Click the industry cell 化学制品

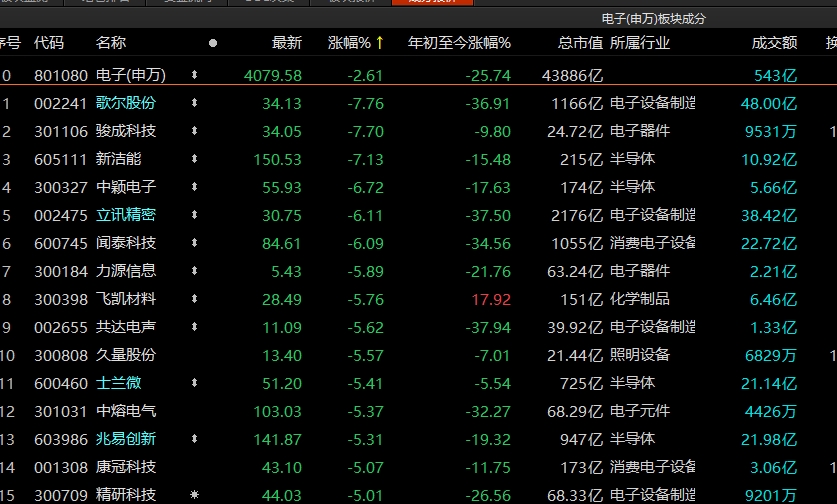pos(639,299)
